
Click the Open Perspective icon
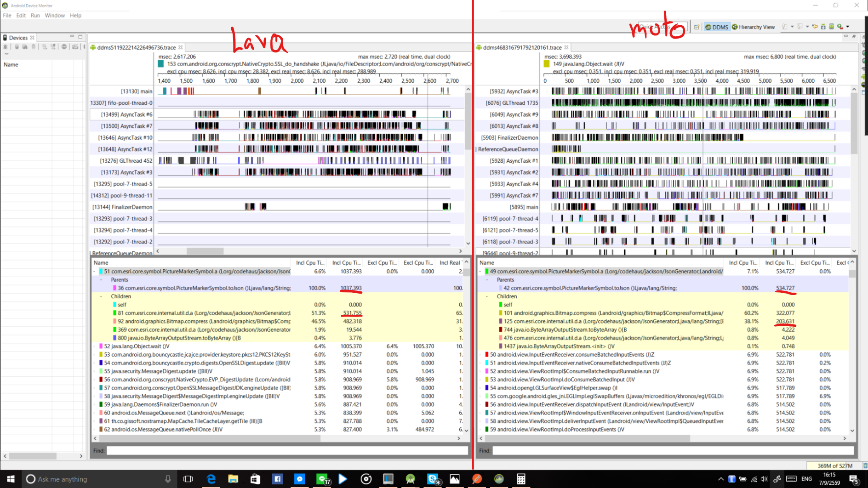(697, 27)
